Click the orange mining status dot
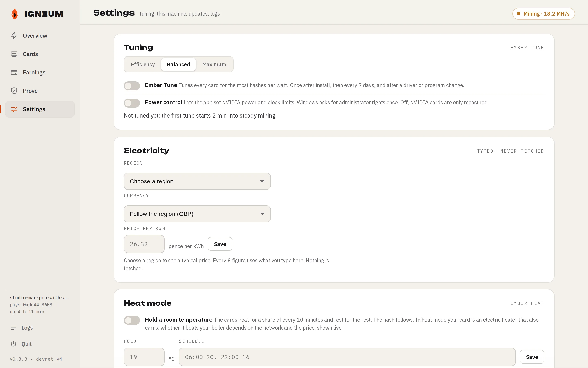Viewport: 588px width, 368px height. point(519,14)
